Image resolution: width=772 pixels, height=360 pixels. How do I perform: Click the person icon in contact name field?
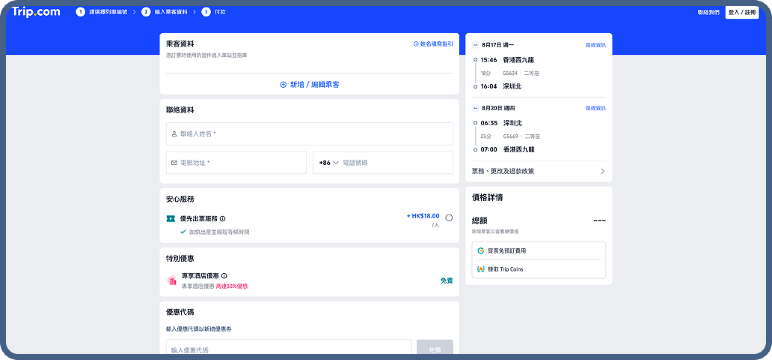(x=174, y=133)
